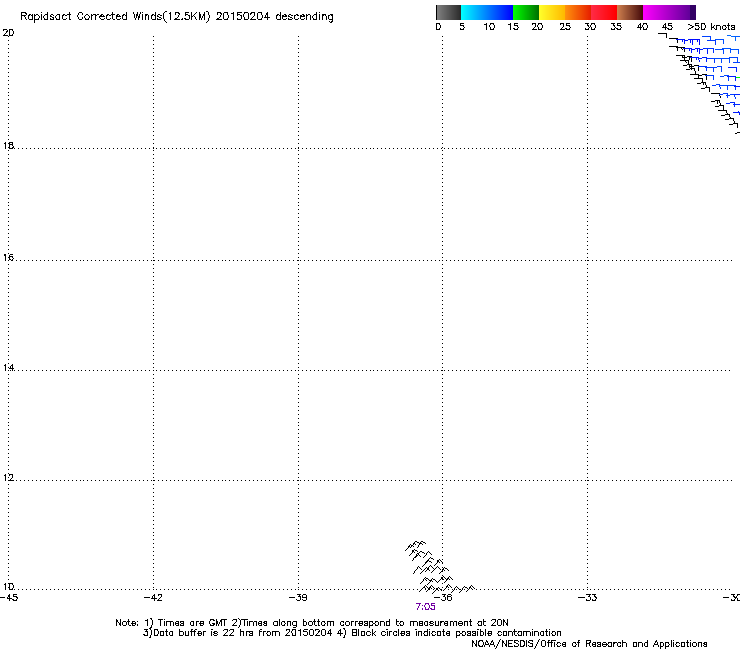Click the latitude axis label '14'

8,367
